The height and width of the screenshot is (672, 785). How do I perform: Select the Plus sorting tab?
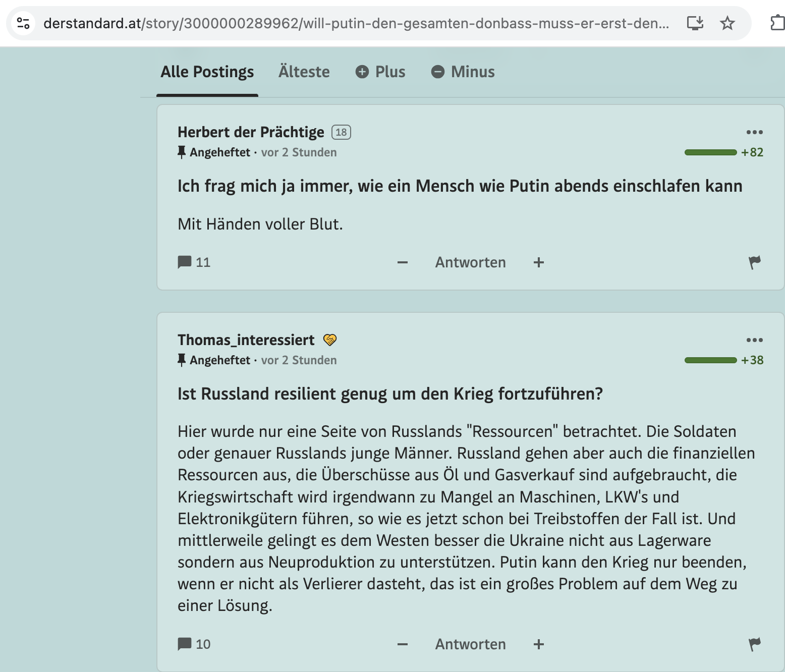pos(380,72)
